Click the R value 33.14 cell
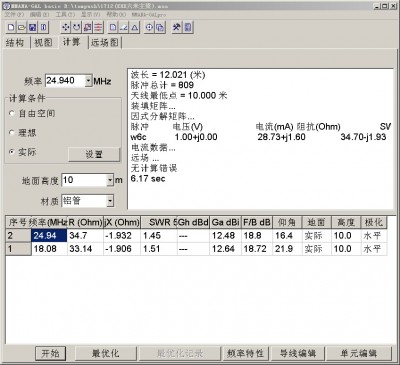The width and height of the screenshot is (400, 365). click(85, 249)
